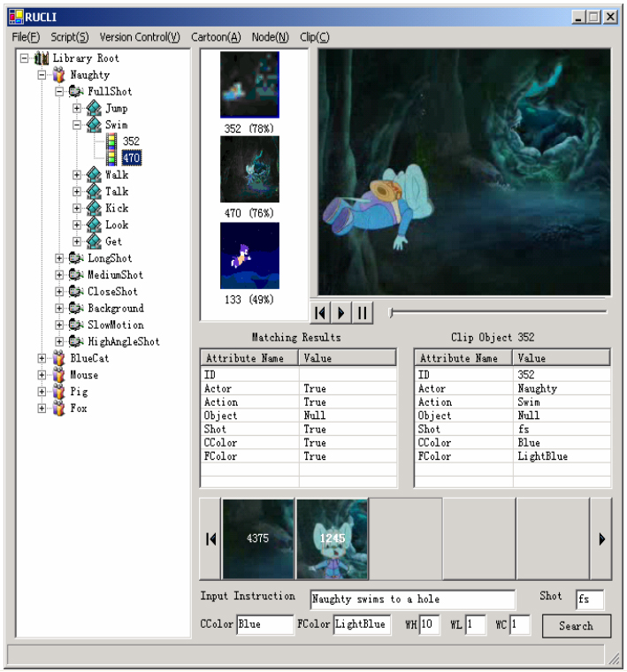Collapse the Naughty node
This screenshot has width=627, height=672.
(42, 75)
